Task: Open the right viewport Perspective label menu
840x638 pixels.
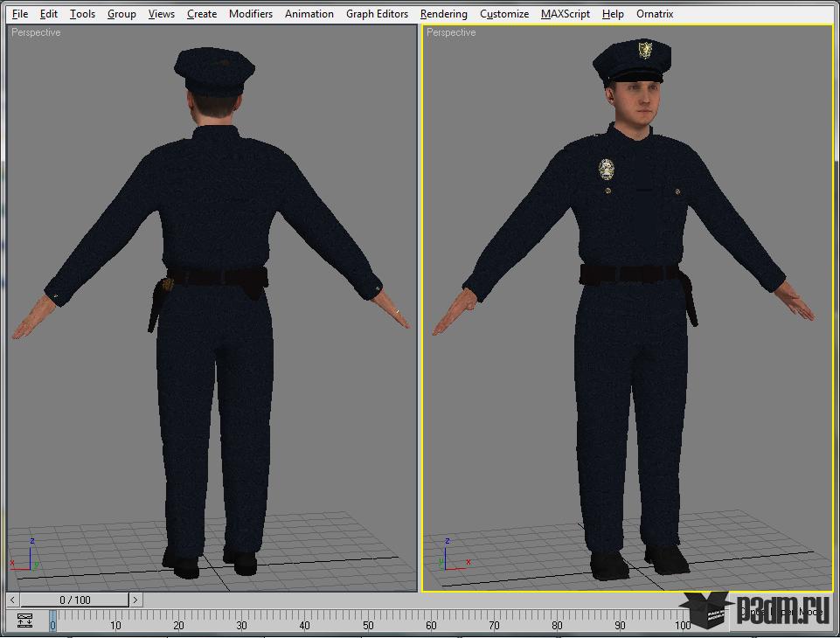Action: click(x=451, y=32)
